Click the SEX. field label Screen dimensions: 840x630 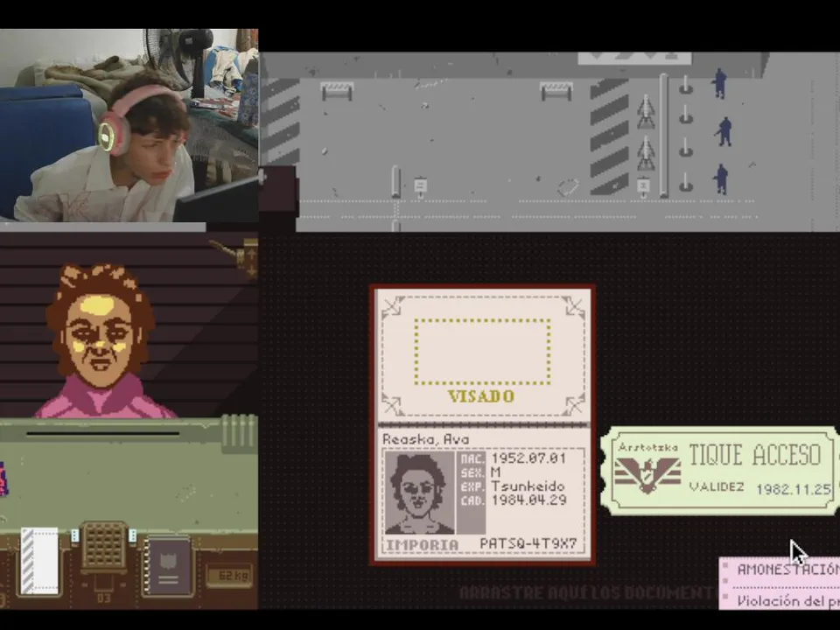tap(472, 473)
